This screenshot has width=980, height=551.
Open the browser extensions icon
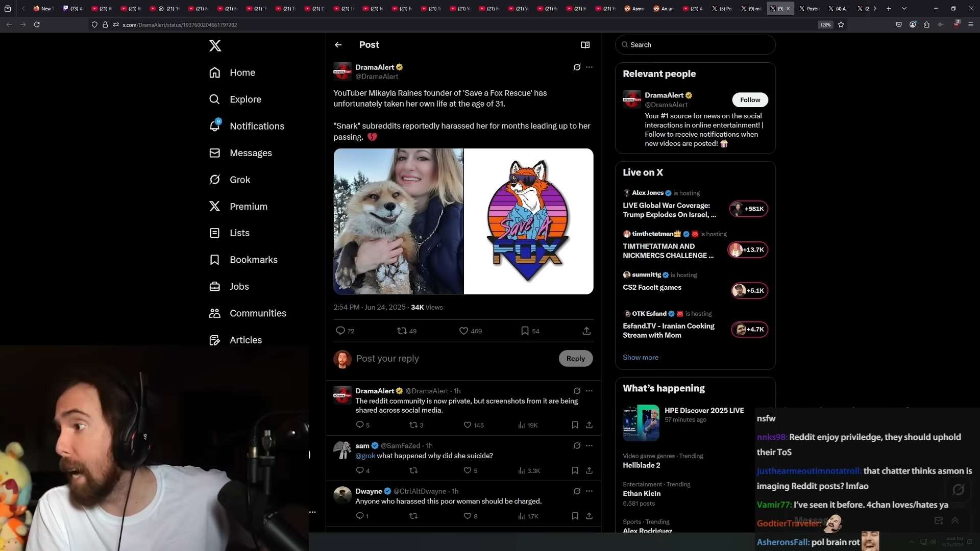(x=926, y=24)
